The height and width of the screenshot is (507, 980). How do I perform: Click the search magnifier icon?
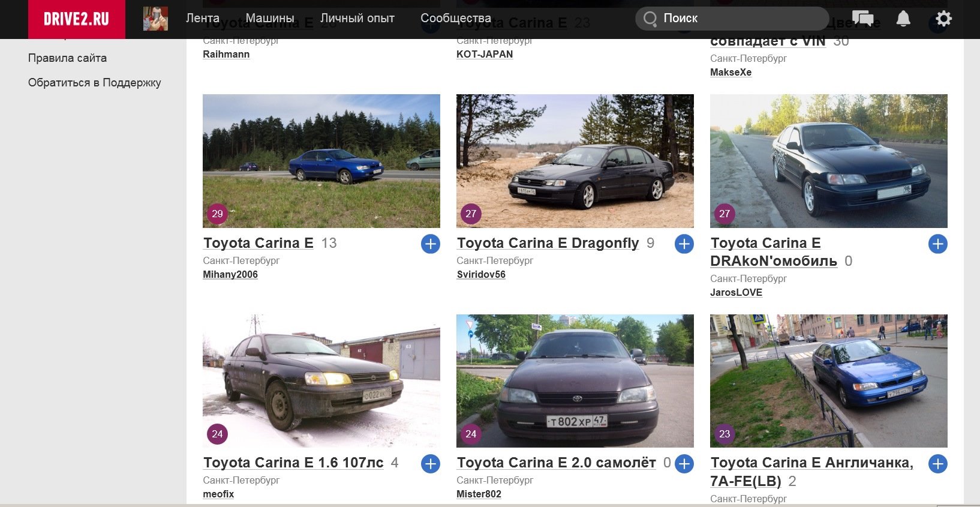tap(650, 19)
